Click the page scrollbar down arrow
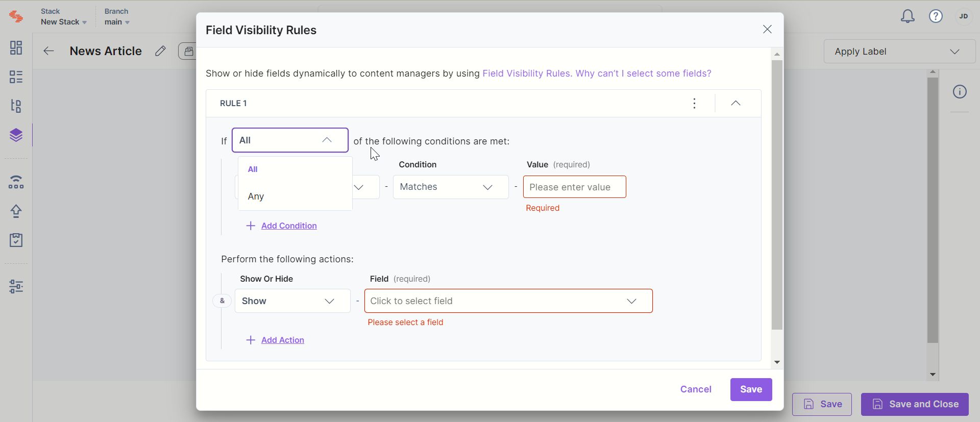This screenshot has height=422, width=980. click(933, 375)
